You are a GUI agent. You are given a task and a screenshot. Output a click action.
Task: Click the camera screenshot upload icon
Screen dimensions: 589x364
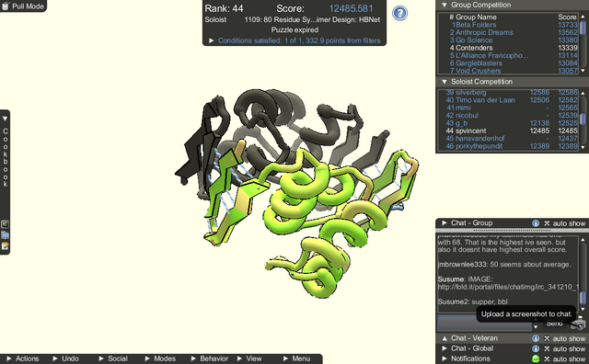pyautogui.click(x=579, y=324)
